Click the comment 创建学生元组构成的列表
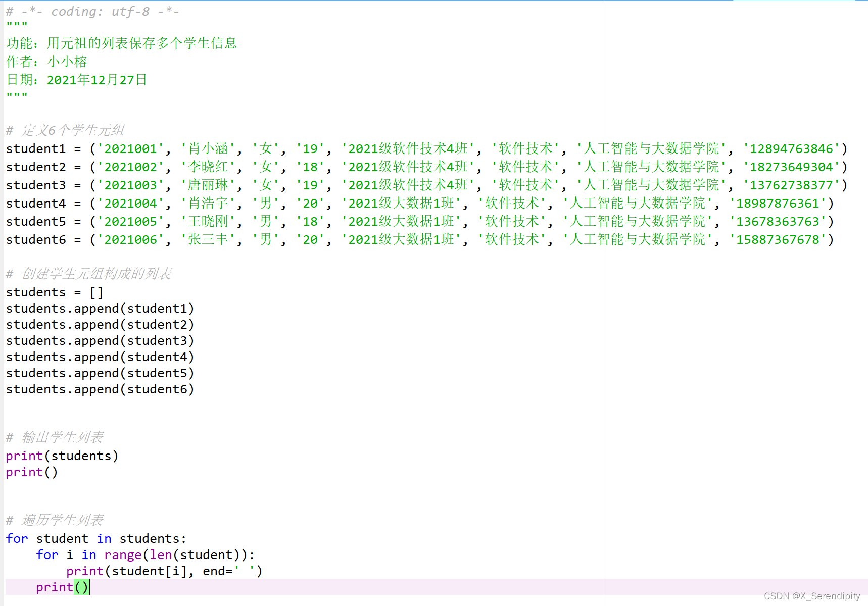Viewport: 868px width, 606px height. 89,274
